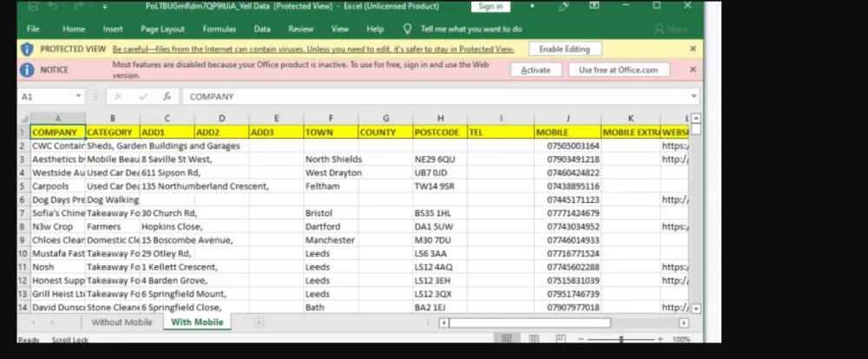Click the Undo arrow in the quick access toolbar
The width and height of the screenshot is (868, 359).
point(53,6)
